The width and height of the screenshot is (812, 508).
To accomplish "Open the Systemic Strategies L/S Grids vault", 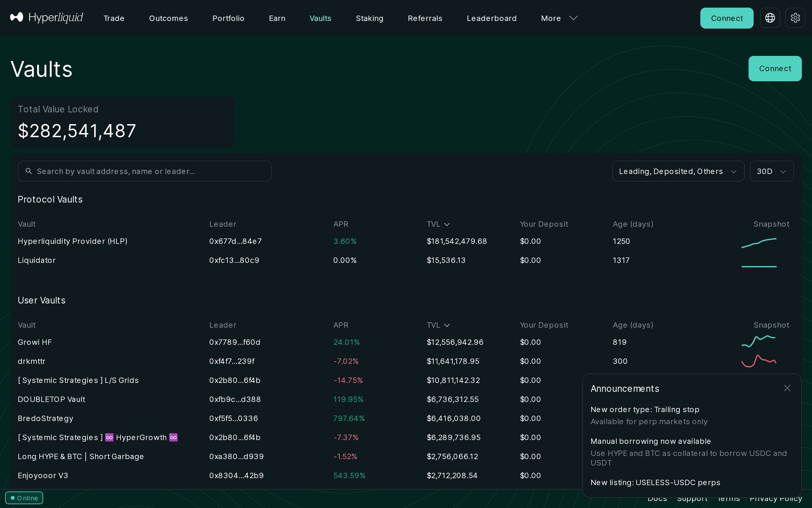I will pyautogui.click(x=78, y=380).
